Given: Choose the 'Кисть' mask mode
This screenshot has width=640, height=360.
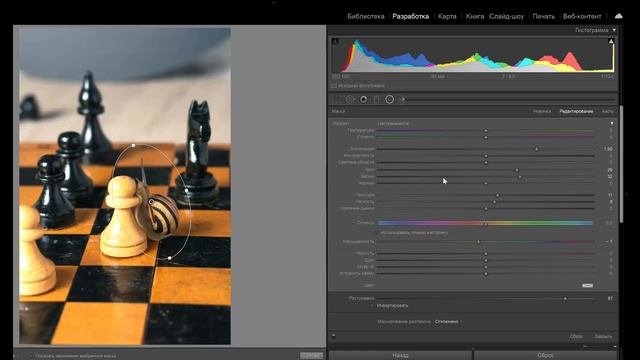Looking at the screenshot, I should pos(608,111).
